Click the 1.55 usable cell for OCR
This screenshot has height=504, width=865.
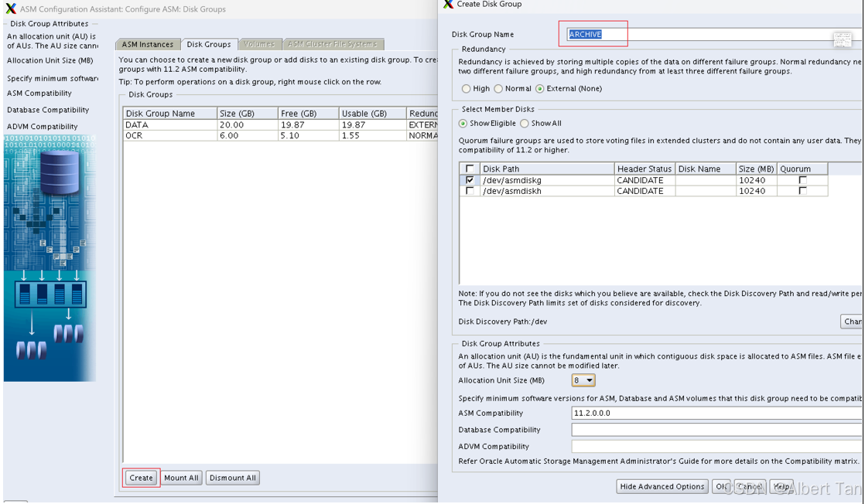coord(372,135)
